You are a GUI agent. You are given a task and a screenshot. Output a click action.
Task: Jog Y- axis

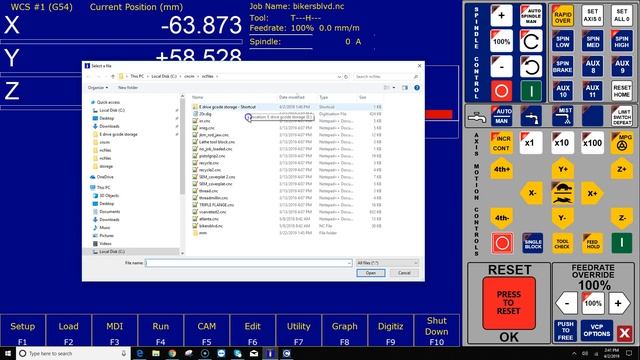tap(562, 218)
